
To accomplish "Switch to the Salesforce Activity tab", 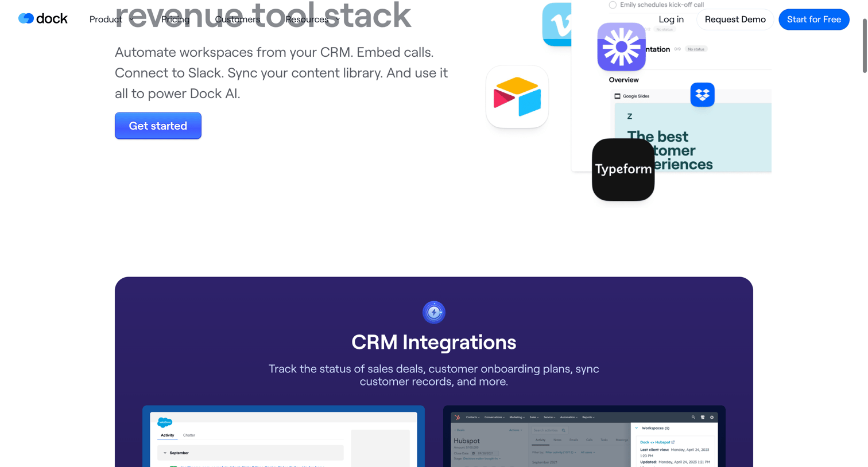I will (167, 435).
